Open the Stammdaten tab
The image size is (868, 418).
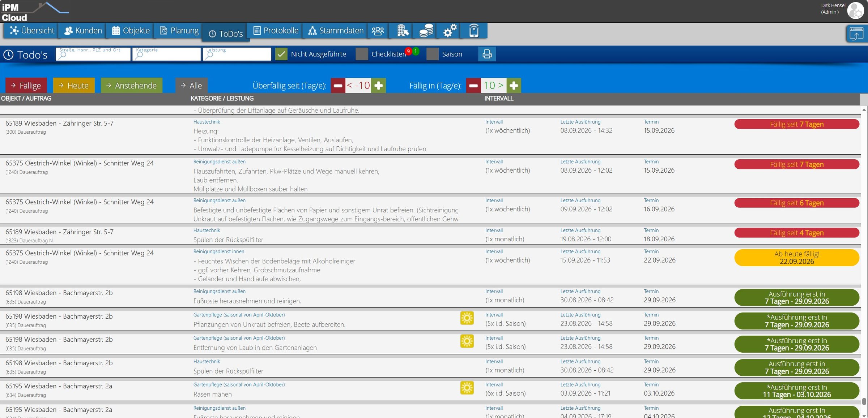pyautogui.click(x=335, y=31)
